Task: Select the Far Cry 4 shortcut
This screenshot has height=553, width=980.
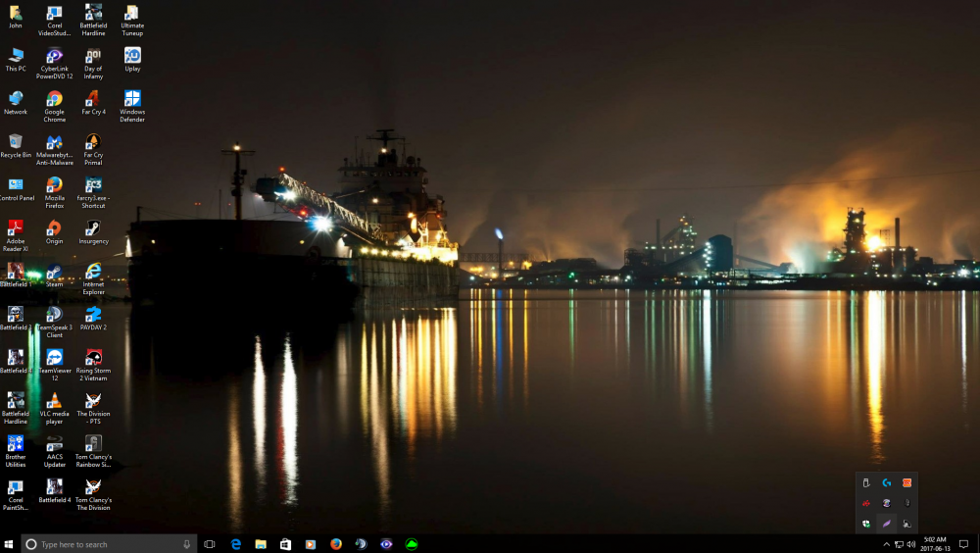Action: (x=93, y=99)
